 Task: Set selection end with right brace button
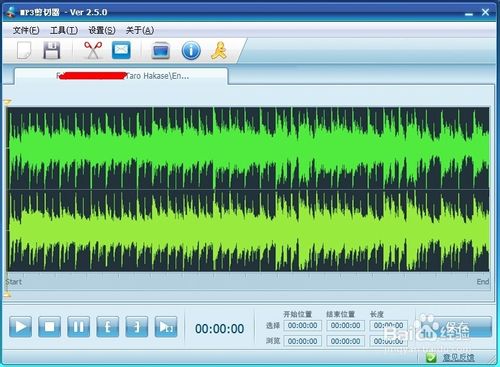click(x=137, y=327)
